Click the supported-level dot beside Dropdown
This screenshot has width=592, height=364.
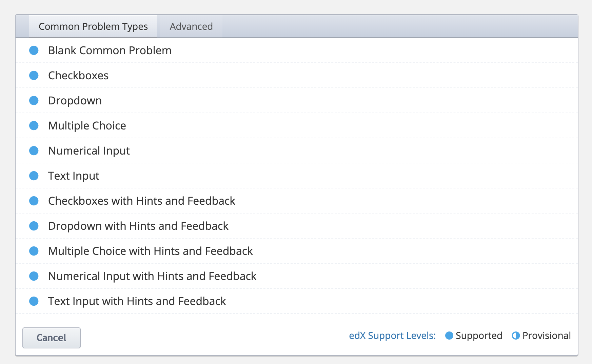click(34, 101)
